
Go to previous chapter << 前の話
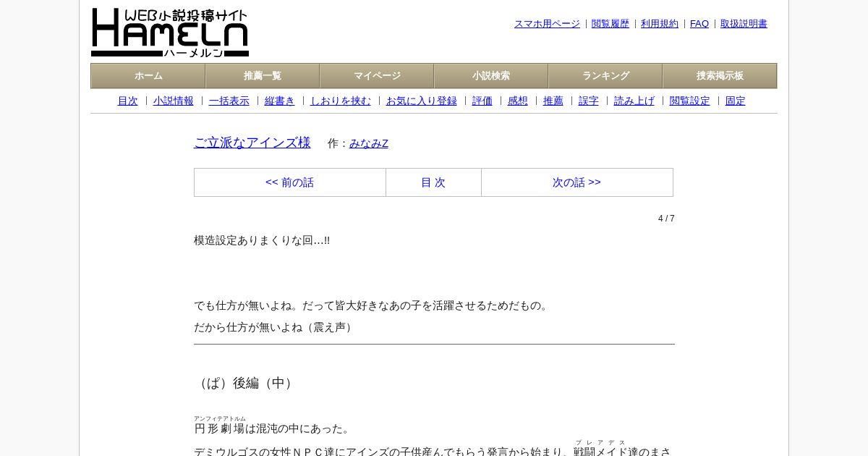click(x=290, y=182)
